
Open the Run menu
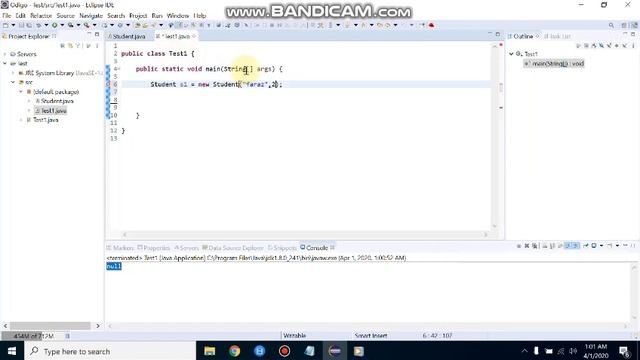point(157,16)
